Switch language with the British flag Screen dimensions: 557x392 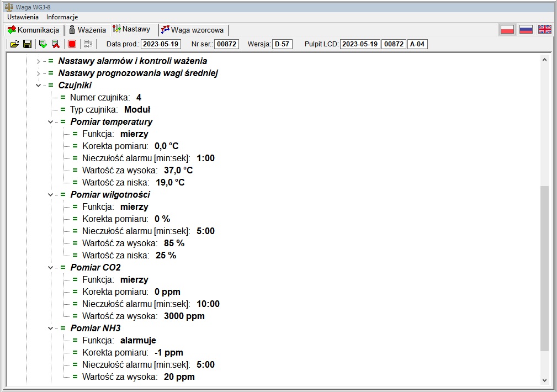click(545, 30)
